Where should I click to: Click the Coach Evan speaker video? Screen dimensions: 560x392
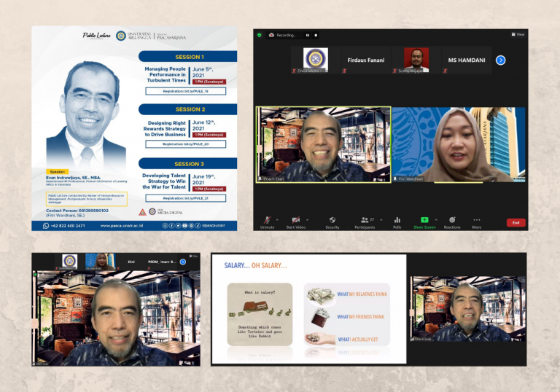(324, 144)
